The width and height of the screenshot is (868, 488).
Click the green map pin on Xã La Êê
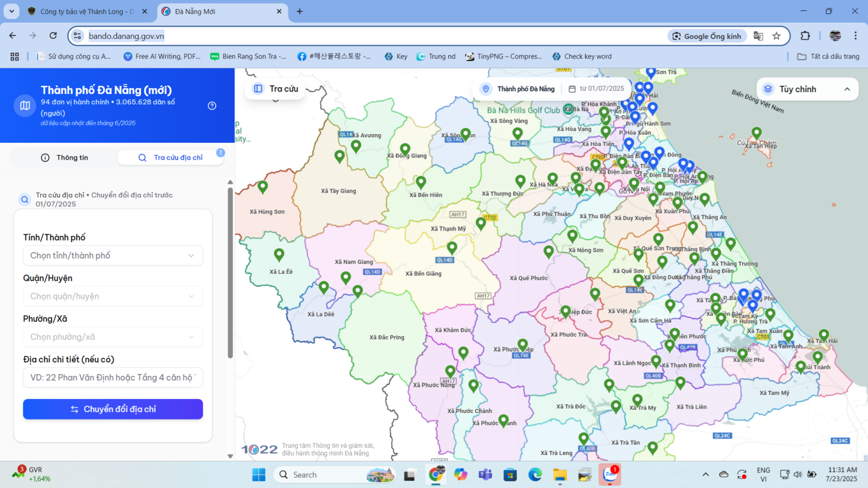click(x=279, y=254)
